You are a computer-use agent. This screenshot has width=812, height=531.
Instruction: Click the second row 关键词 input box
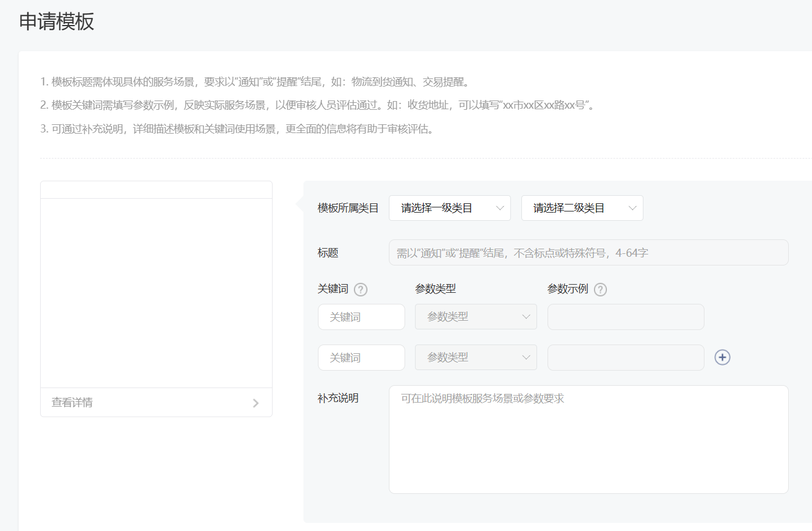pos(361,357)
